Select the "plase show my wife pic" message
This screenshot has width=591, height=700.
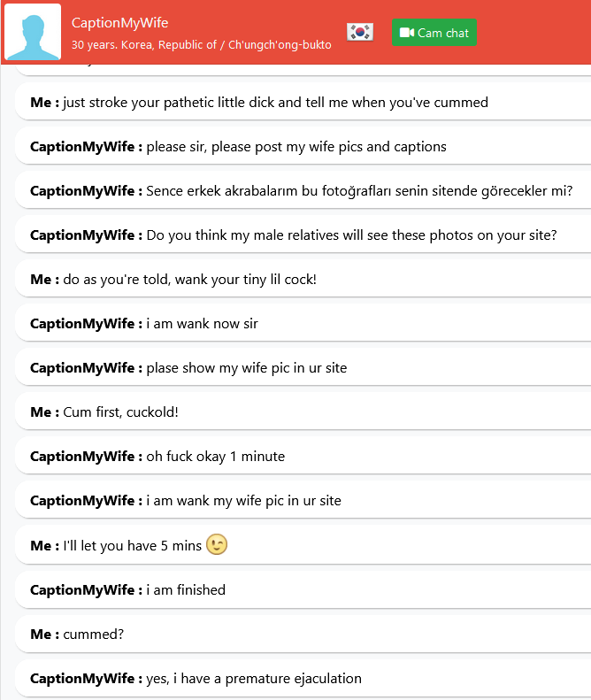click(x=247, y=367)
